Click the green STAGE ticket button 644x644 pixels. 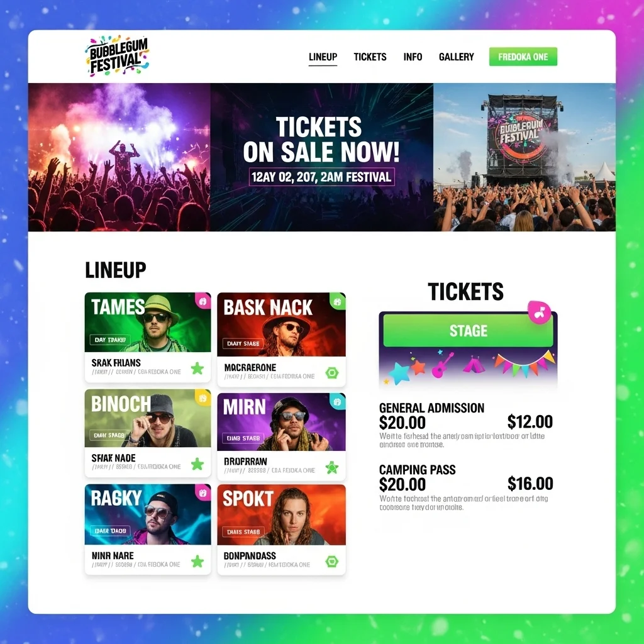click(468, 331)
